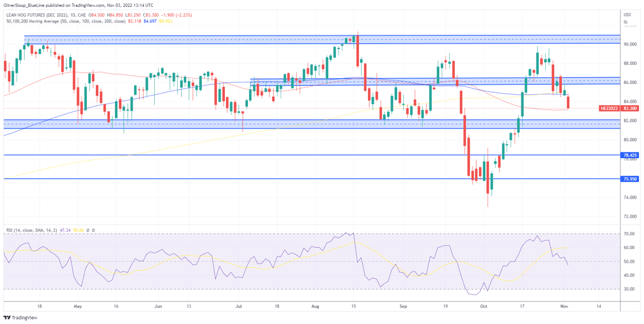
Task: Click the 82.000 price axis label
Action: (630, 121)
